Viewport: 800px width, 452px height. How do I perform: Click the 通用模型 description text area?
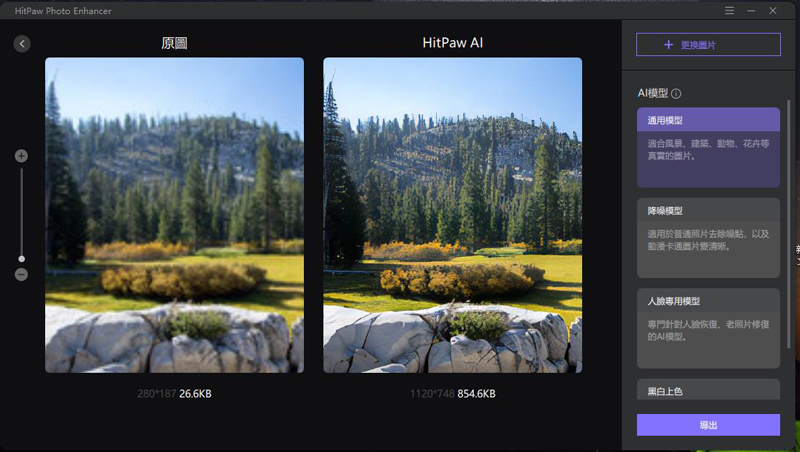708,150
